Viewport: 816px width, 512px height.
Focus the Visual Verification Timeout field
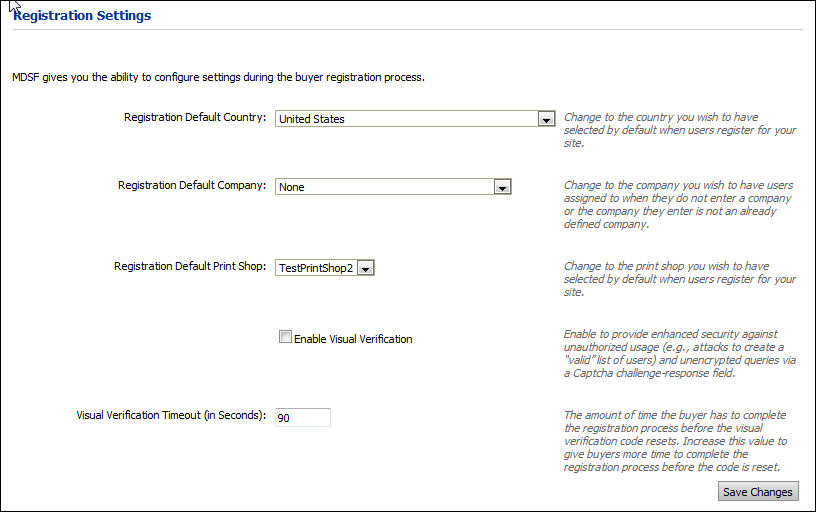[x=302, y=417]
